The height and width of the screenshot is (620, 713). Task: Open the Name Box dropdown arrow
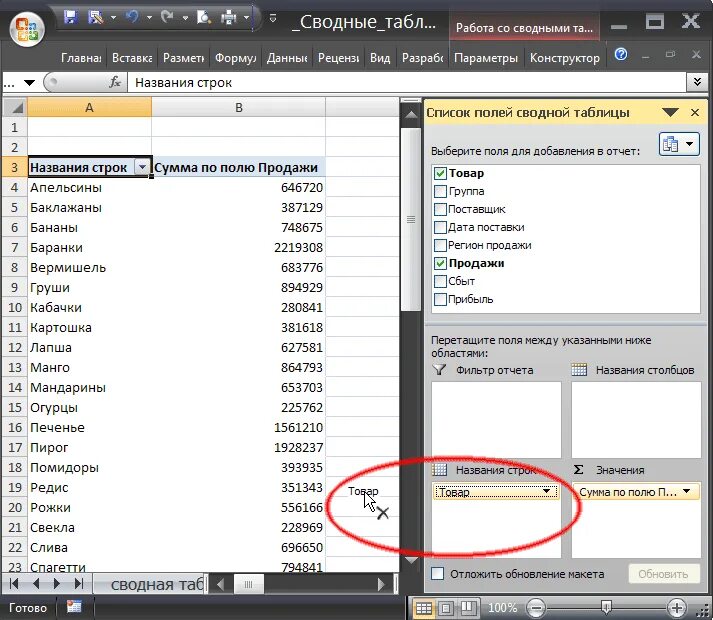(30, 83)
